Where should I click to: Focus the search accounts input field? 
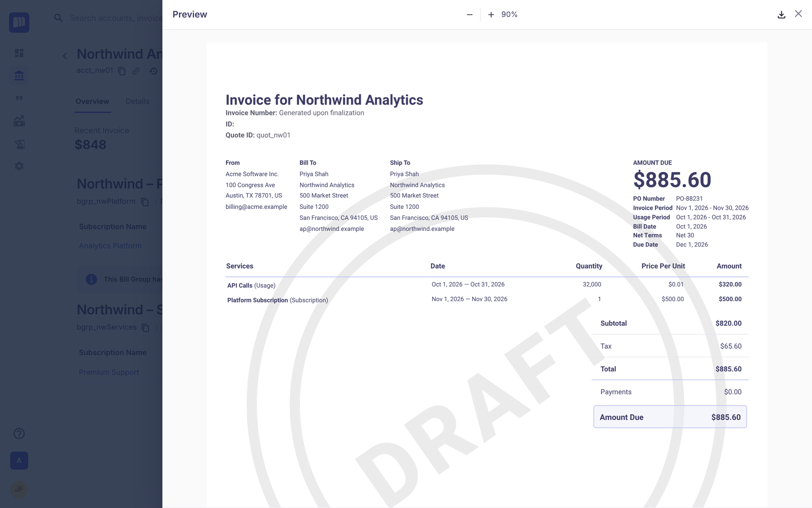(x=116, y=18)
